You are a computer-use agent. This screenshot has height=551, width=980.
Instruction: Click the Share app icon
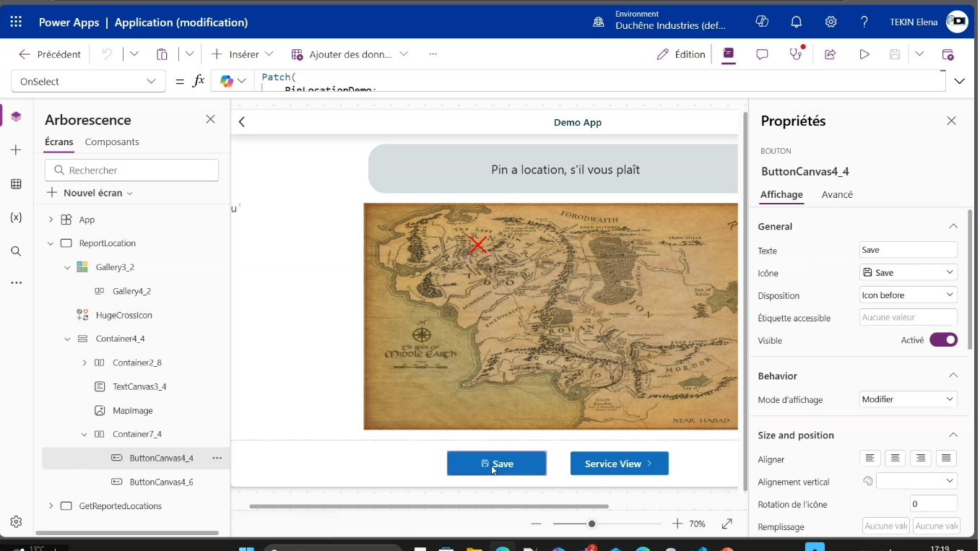(x=830, y=54)
